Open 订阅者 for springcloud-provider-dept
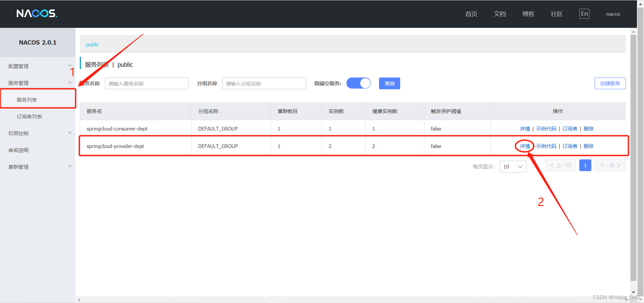644x303 pixels. [x=570, y=146]
